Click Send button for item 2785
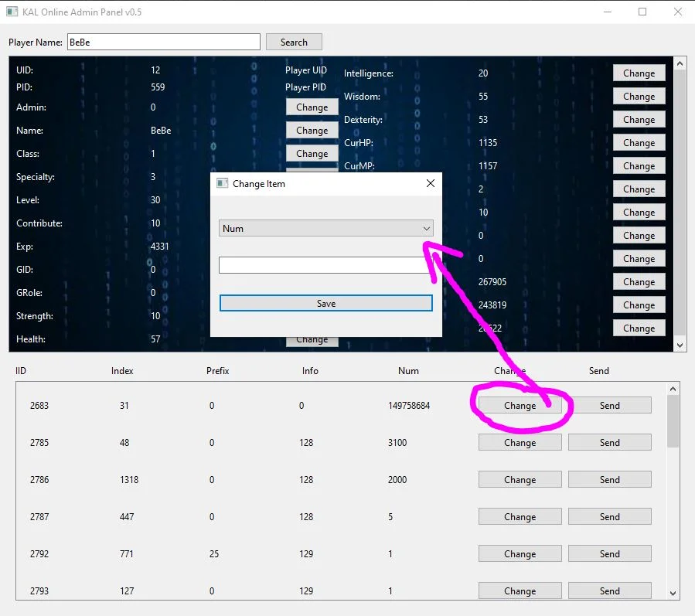The image size is (695, 616). coord(609,442)
